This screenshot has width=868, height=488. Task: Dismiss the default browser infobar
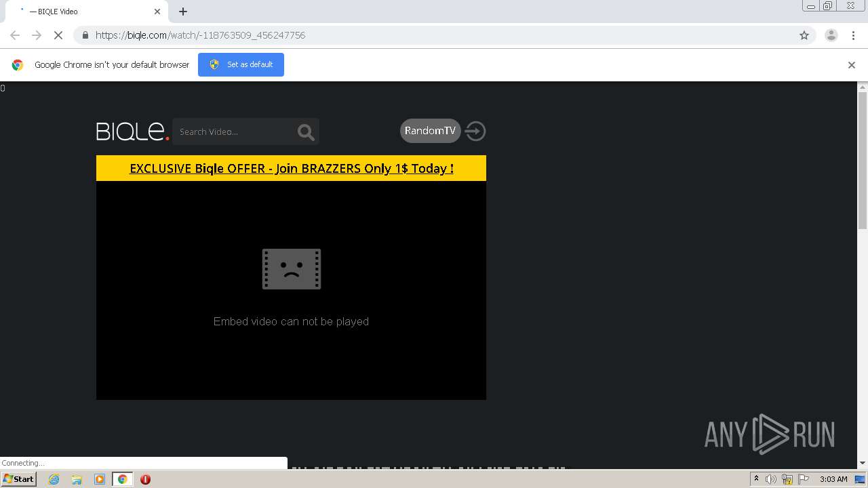point(852,65)
